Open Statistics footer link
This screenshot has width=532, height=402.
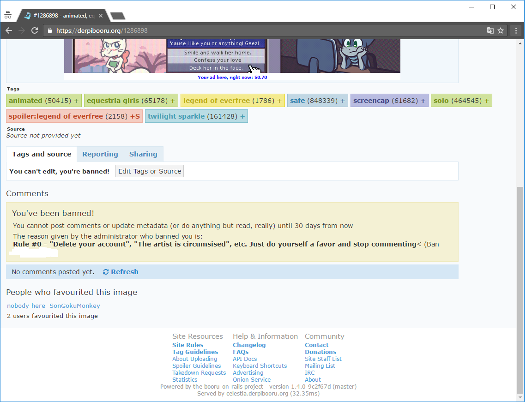(x=185, y=380)
